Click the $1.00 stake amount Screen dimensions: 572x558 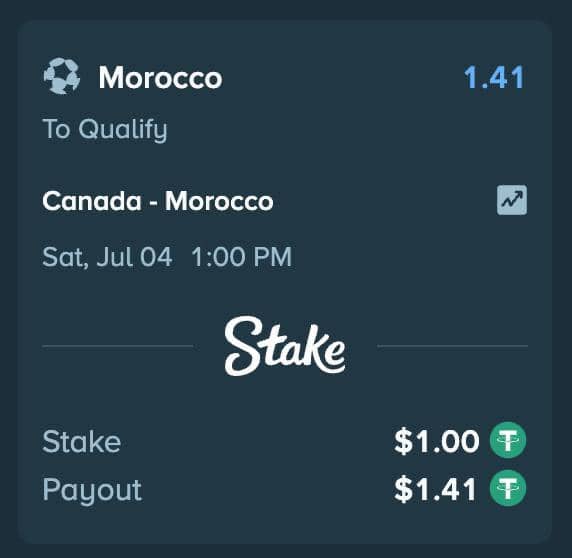click(437, 441)
